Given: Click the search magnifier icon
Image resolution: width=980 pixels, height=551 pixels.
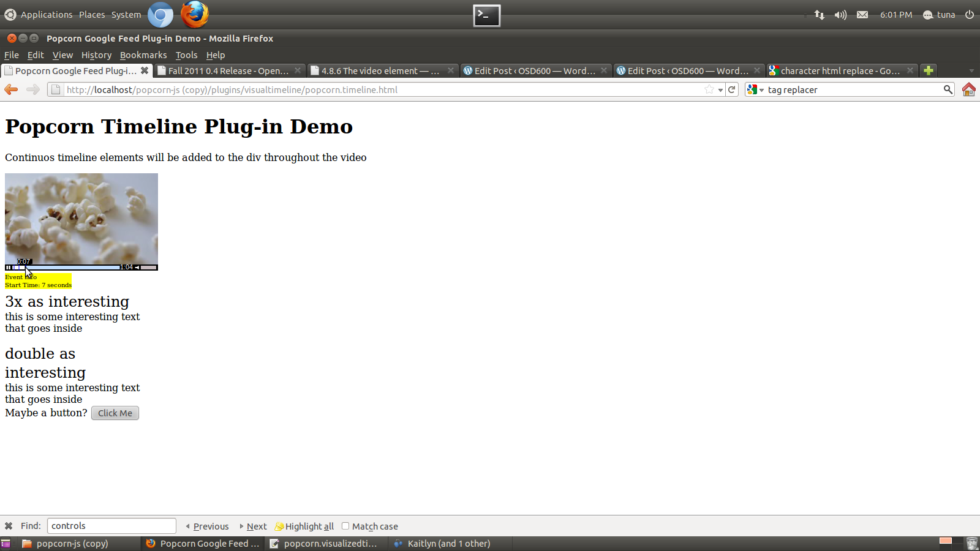Looking at the screenshot, I should (948, 89).
